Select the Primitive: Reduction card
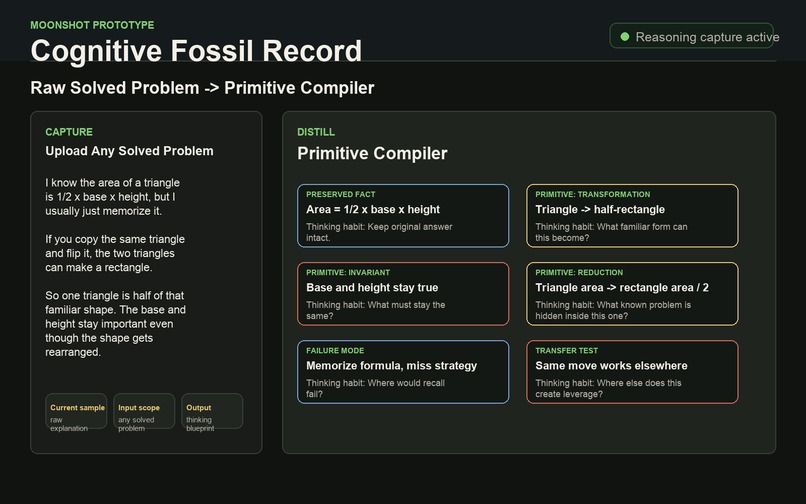806x504 pixels. 632,294
